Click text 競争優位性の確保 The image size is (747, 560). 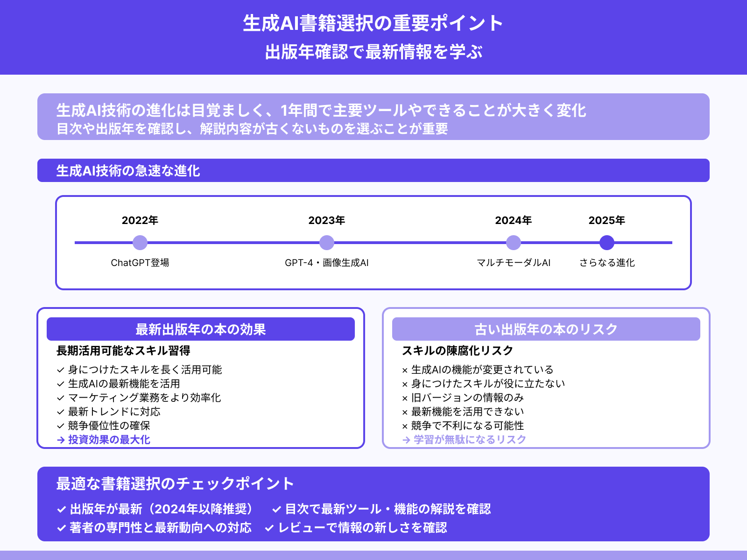[109, 426]
